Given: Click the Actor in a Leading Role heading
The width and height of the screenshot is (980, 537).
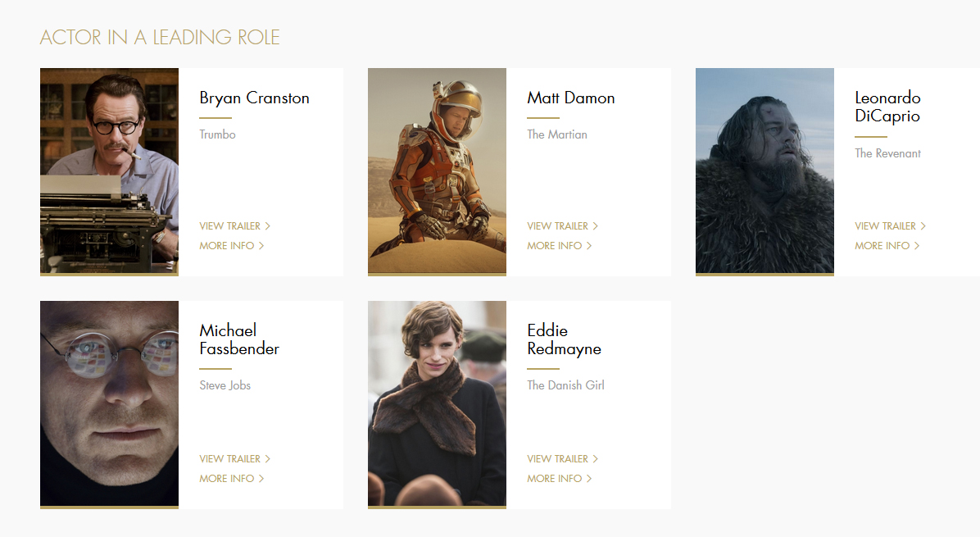Looking at the screenshot, I should click(160, 38).
